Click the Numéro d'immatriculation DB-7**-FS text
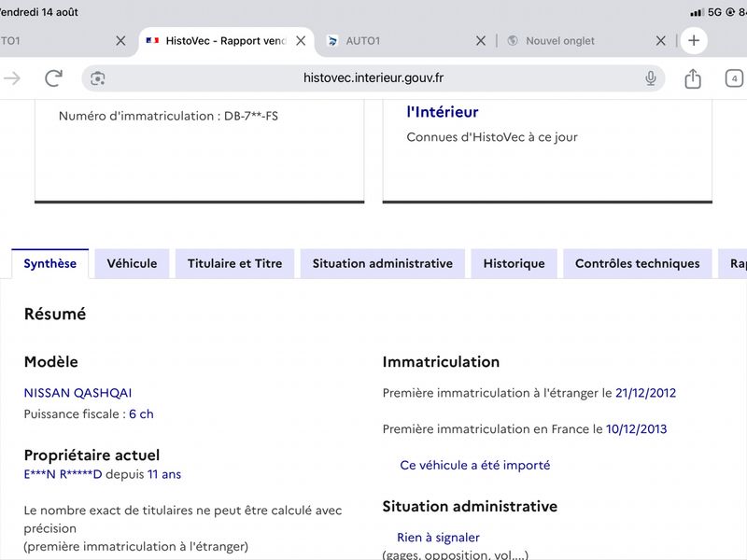This screenshot has width=747, height=560. pos(168,116)
